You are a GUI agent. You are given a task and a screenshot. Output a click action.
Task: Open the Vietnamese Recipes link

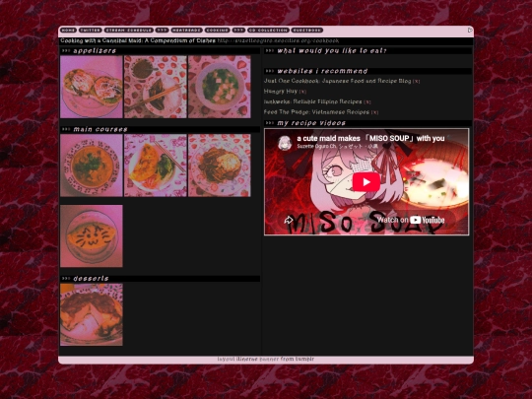click(x=316, y=112)
